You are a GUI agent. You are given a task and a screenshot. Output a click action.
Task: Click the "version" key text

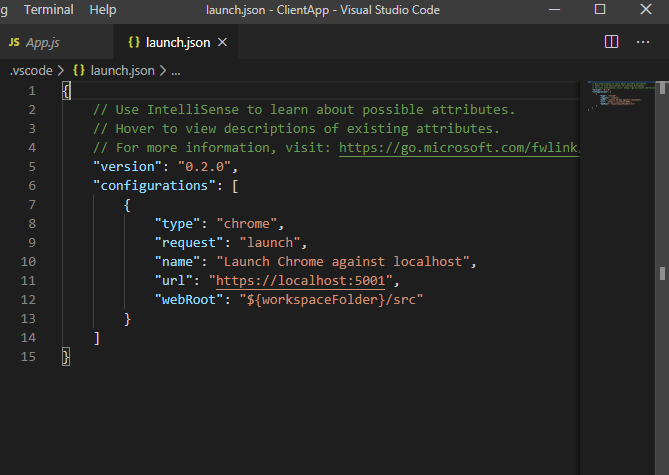pos(127,166)
